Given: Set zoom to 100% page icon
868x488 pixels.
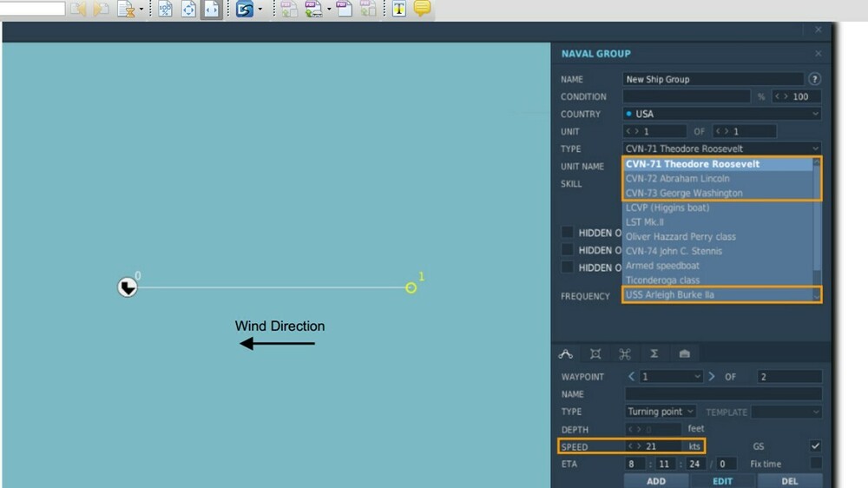Looking at the screenshot, I should click(165, 9).
